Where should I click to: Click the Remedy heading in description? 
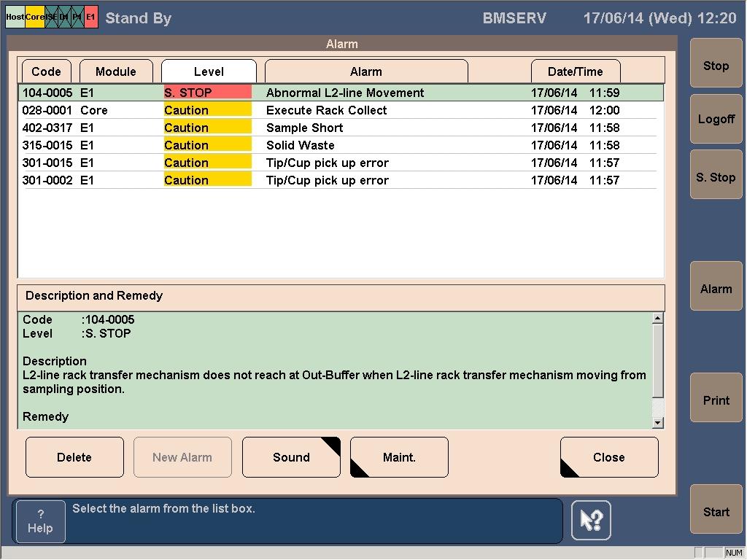[46, 416]
